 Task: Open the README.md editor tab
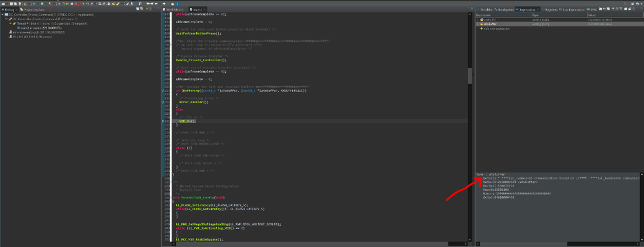tap(174, 10)
